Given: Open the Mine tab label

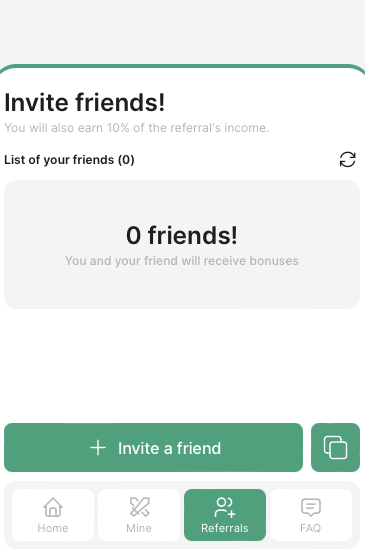Looking at the screenshot, I should 139,528.
